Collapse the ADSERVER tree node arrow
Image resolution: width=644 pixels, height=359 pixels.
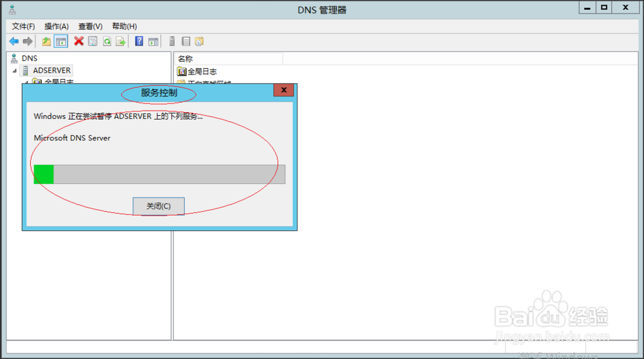[x=15, y=71]
